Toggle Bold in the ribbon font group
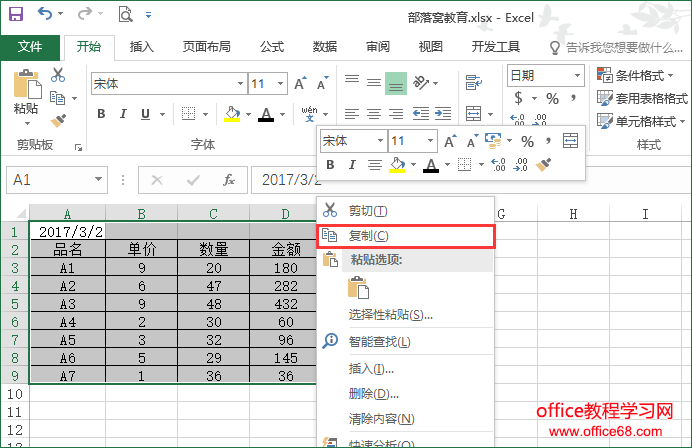 pos(101,114)
